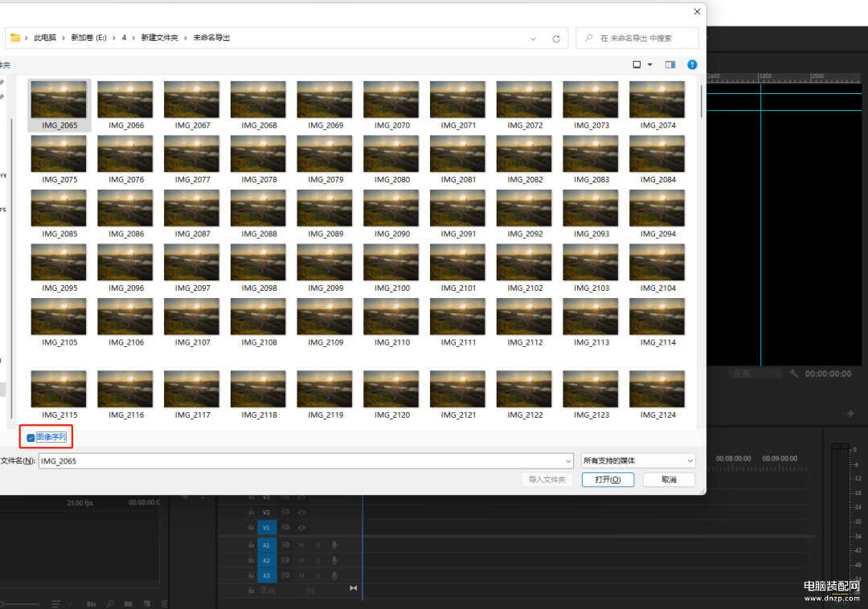This screenshot has width=868, height=609.
Task: Toggle the V1 track target in timeline
Action: (x=266, y=528)
